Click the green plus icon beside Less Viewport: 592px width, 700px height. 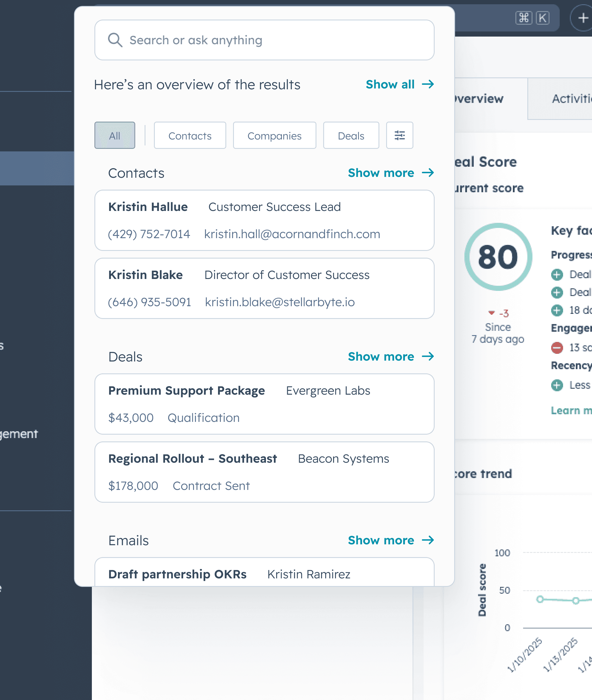[x=557, y=385]
